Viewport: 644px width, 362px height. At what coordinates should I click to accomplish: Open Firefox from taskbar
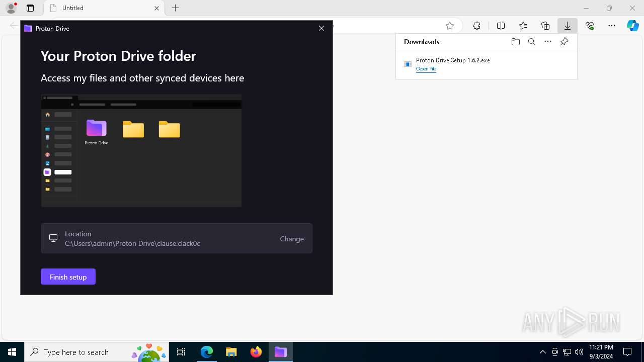[256, 352]
